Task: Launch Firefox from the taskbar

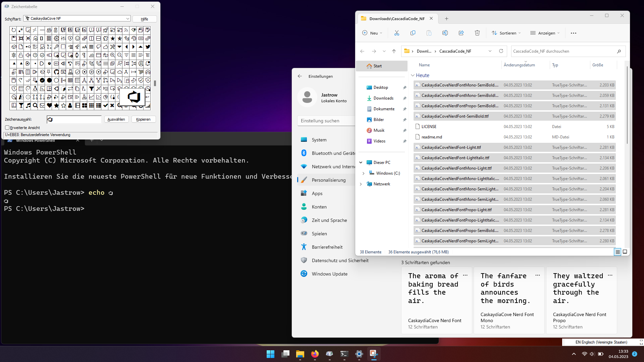Action: 315,354
